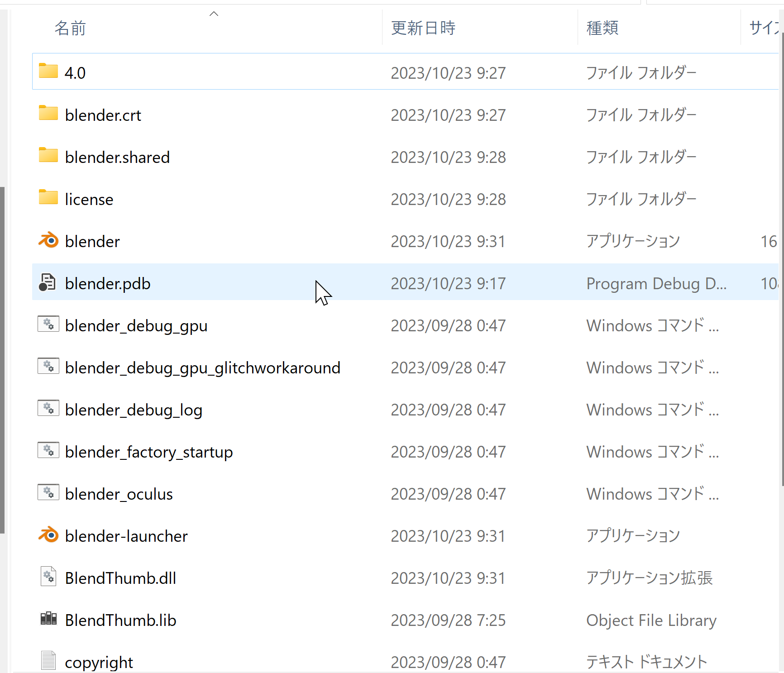Click the date 2023/10/23 9:28 of license
This screenshot has height=673, width=784.
pyautogui.click(x=448, y=199)
